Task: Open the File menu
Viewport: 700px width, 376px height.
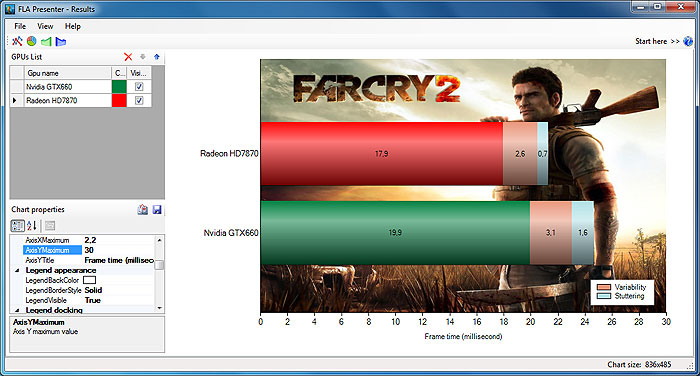Action: coord(20,26)
